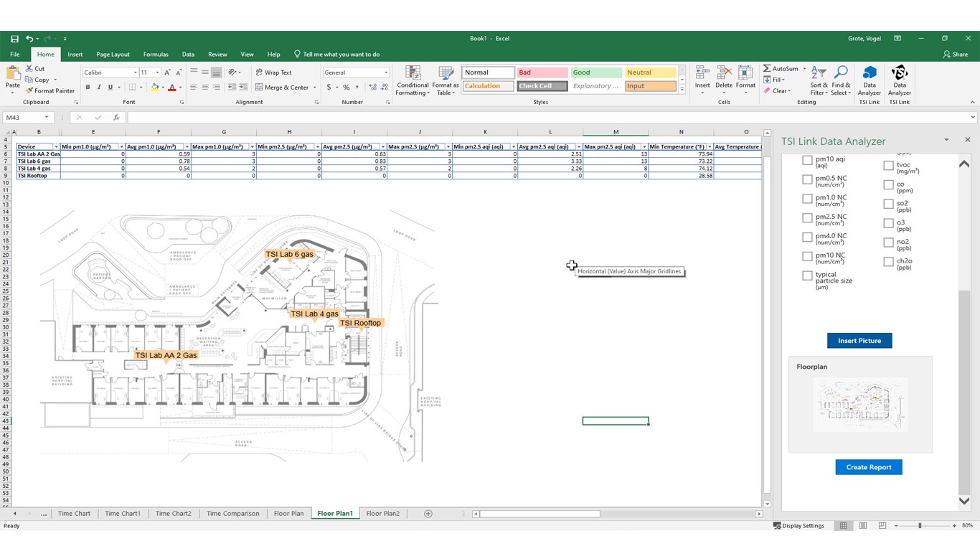Open Display Settings in status bar
The image size is (980, 551).
tap(798, 526)
